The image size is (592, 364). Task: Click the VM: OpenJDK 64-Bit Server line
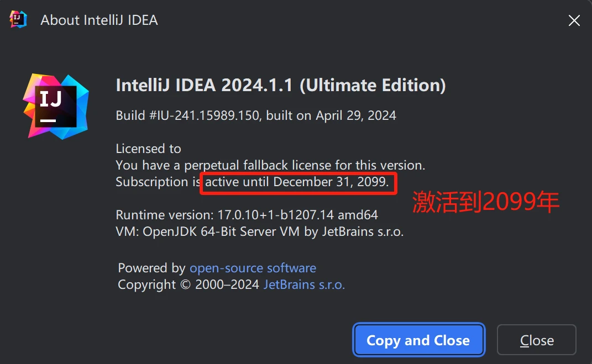[259, 232]
